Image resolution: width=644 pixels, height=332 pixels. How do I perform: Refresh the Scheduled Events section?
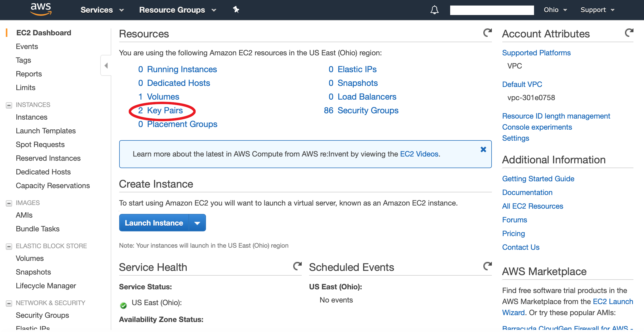tap(487, 266)
